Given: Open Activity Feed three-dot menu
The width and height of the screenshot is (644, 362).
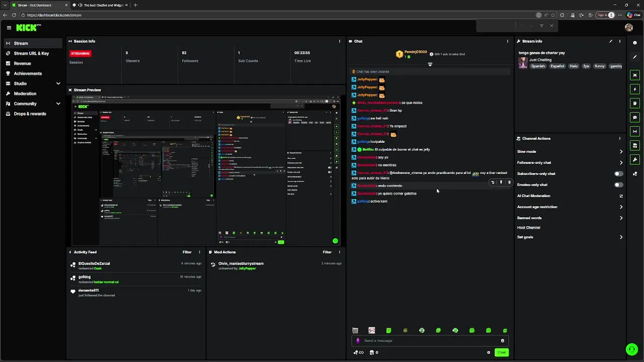Looking at the screenshot, I should pyautogui.click(x=199, y=252).
